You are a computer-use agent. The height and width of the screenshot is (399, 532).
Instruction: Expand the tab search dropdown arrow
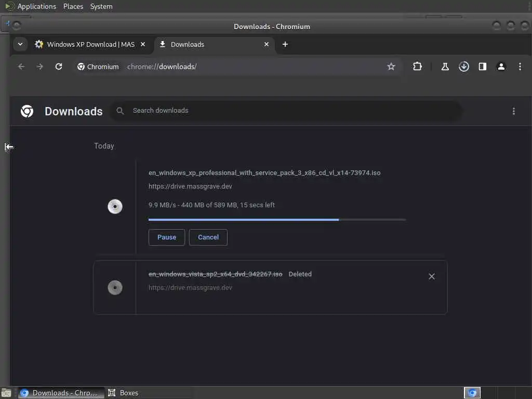(20, 44)
